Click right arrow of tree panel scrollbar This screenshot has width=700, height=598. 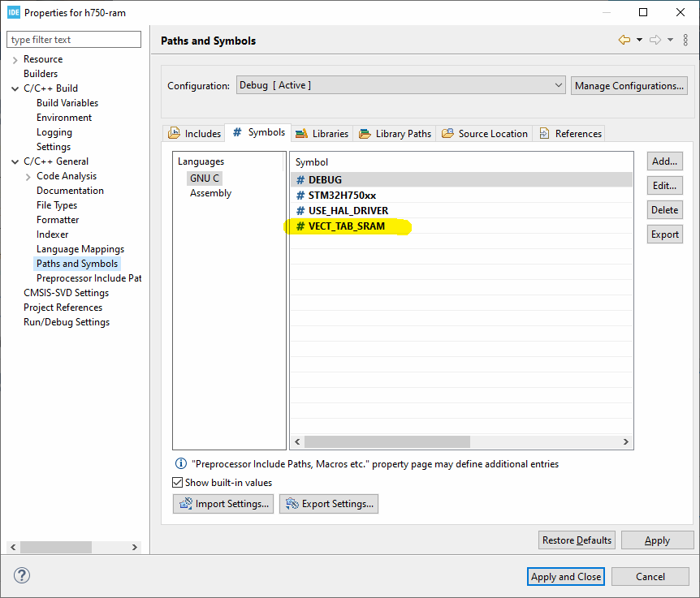[134, 547]
